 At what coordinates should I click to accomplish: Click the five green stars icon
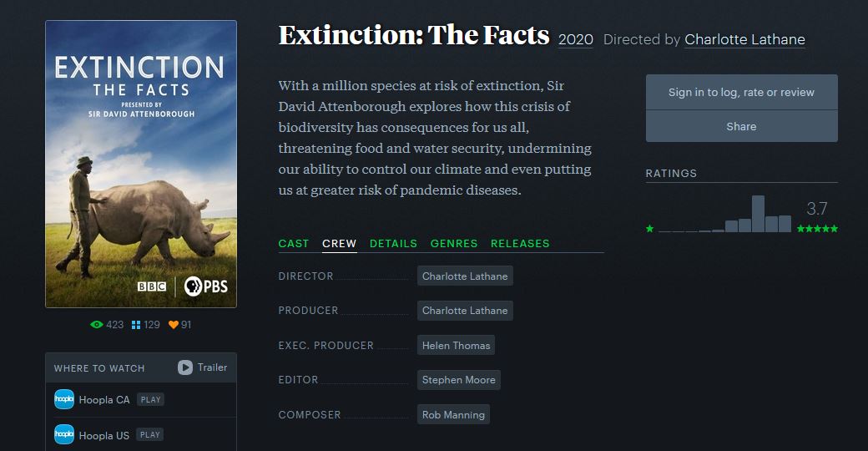click(x=817, y=228)
